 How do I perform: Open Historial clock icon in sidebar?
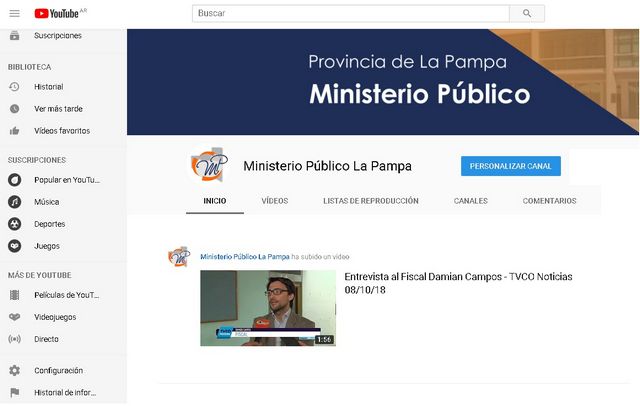pos(14,87)
